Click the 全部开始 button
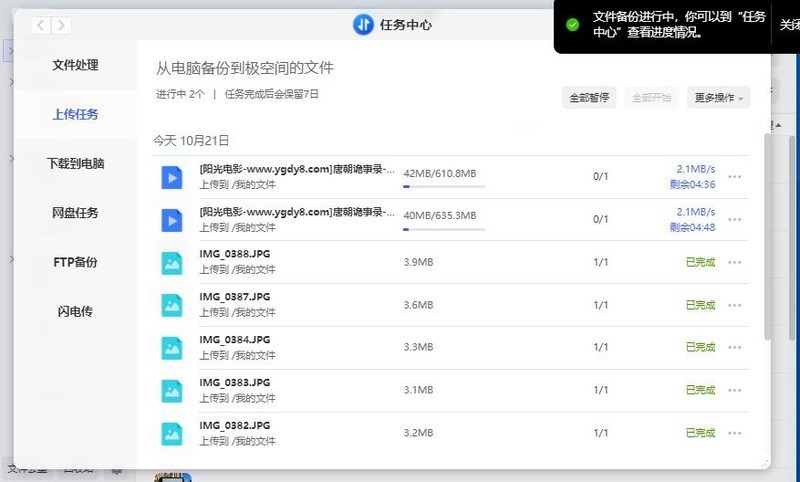The width and height of the screenshot is (800, 482). point(652,97)
